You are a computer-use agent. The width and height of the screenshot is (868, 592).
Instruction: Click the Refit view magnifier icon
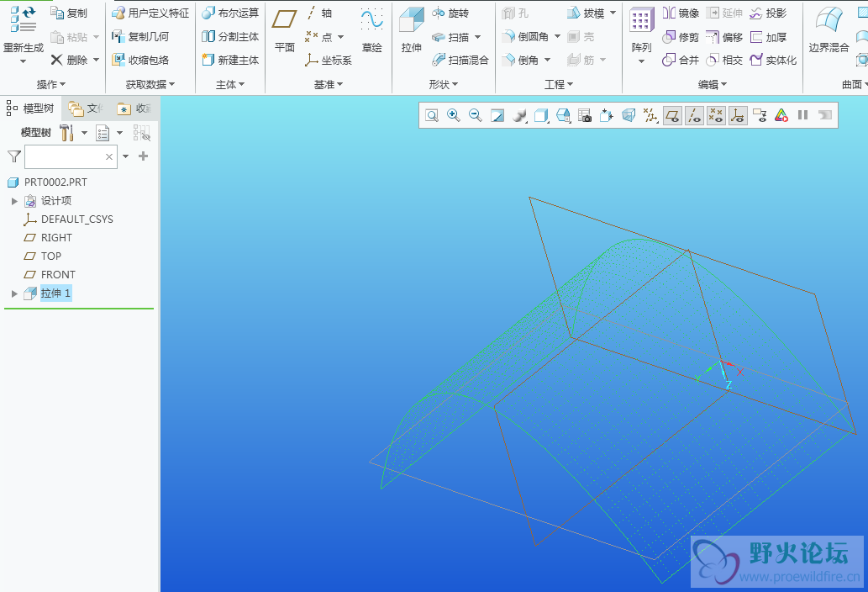[432, 115]
